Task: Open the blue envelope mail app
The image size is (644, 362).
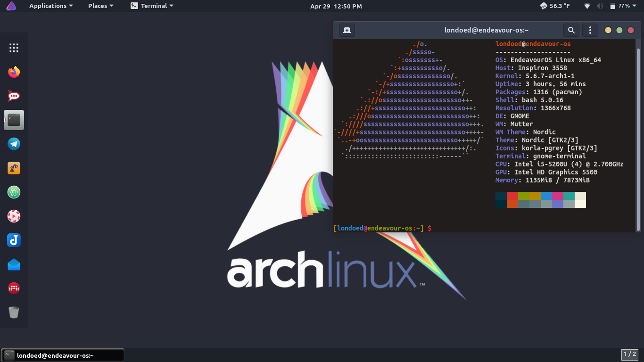Action: (14, 264)
